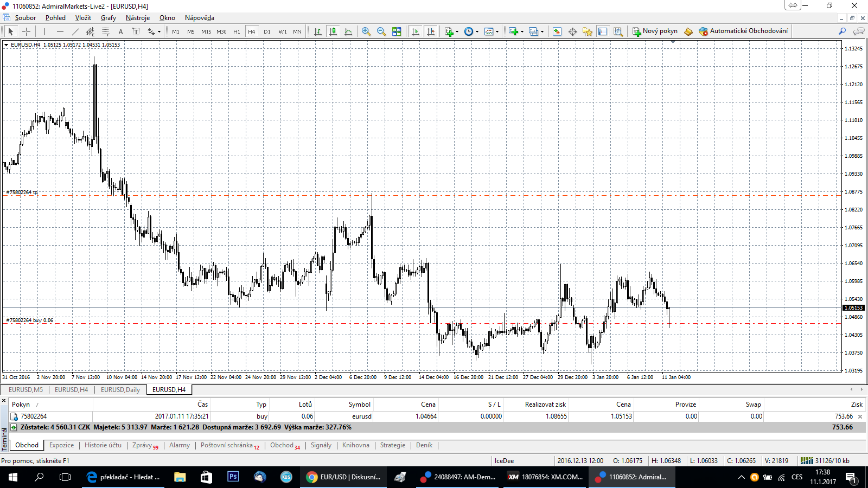This screenshot has height=488, width=868.
Task: Open the Soubor menu
Action: point(25,18)
